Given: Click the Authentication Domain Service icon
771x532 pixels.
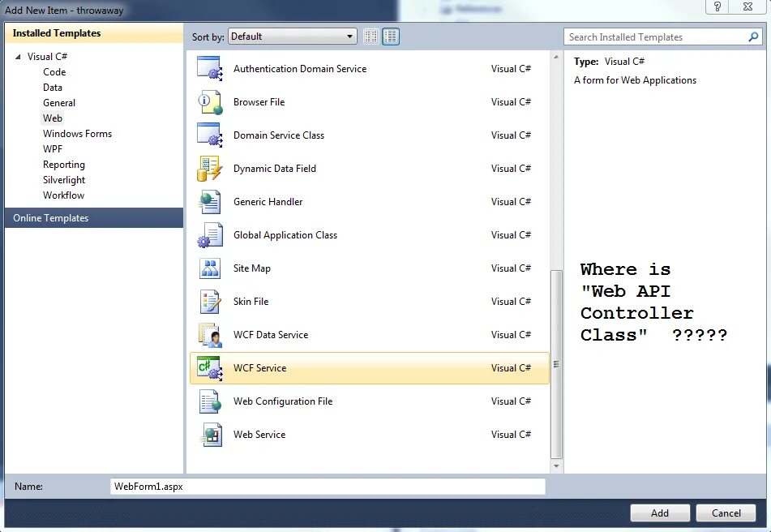Looking at the screenshot, I should tap(210, 68).
